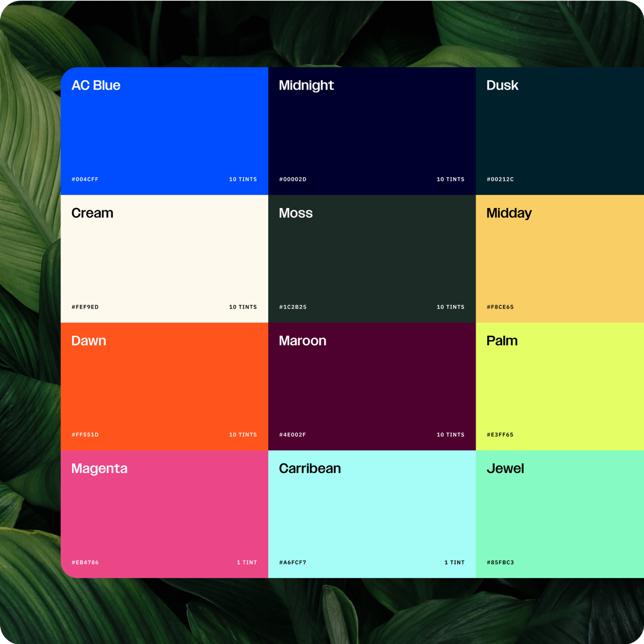Click the #00002D hex code text

[x=293, y=179]
